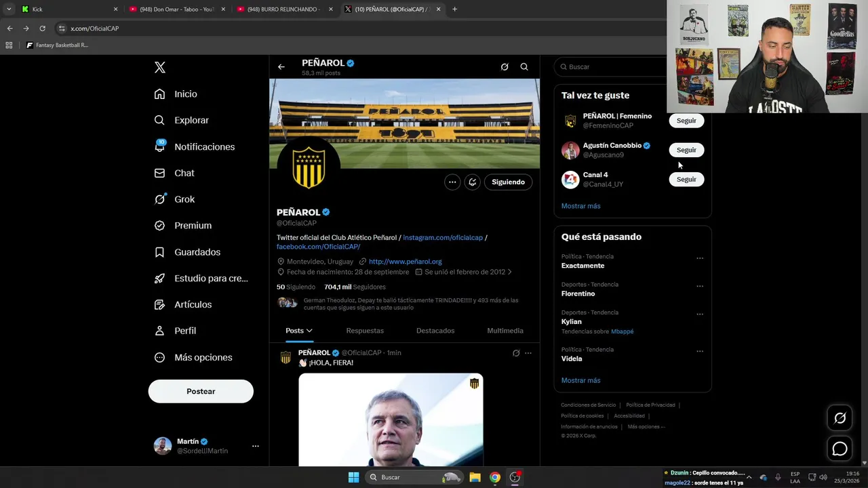Follow Agustín Canobbio
This screenshot has width=868, height=488.
pyautogui.click(x=686, y=150)
